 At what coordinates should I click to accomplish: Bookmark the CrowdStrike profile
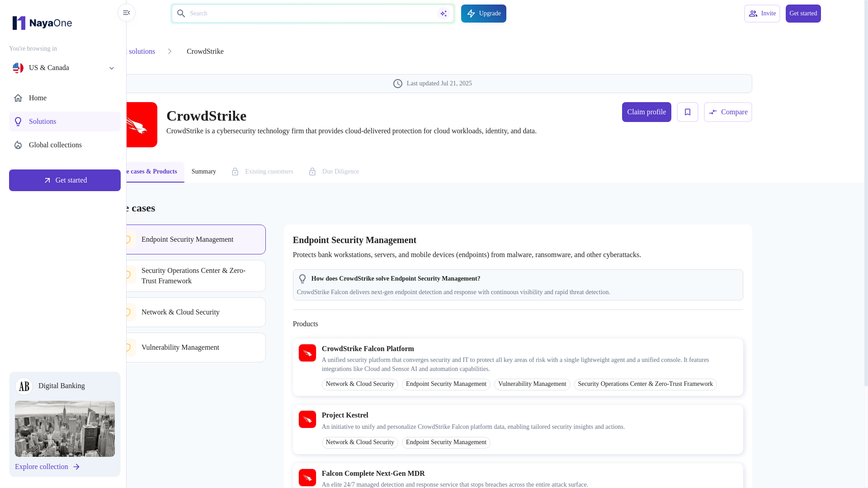(688, 112)
